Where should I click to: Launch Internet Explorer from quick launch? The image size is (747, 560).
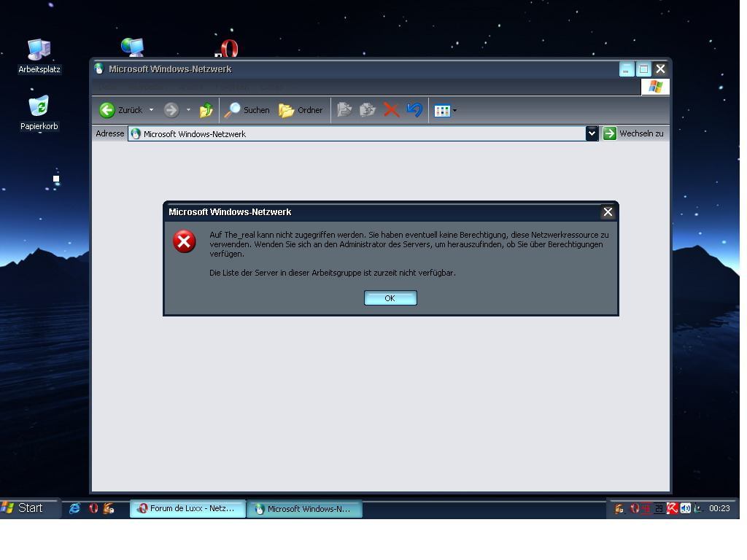point(75,508)
